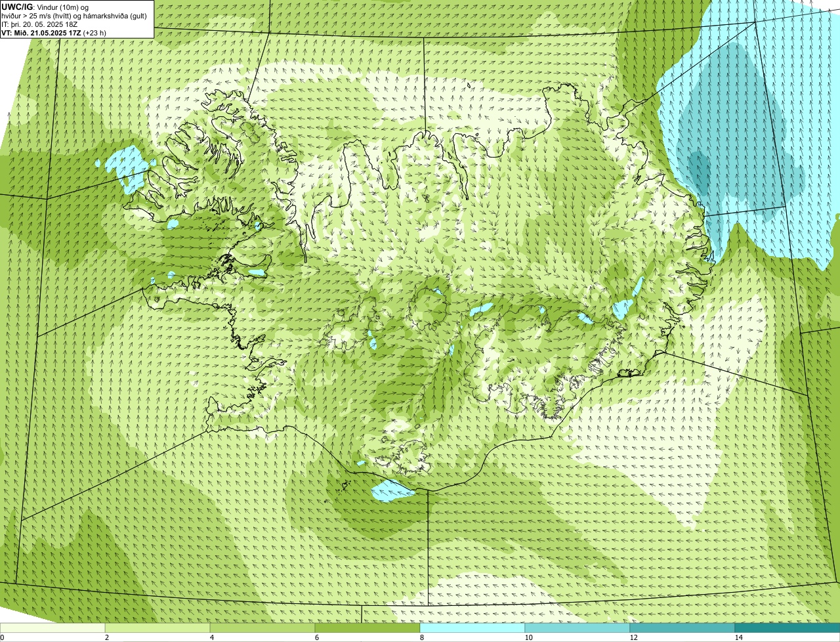Click the legend scale label '4'
The image size is (840, 642).
click(x=211, y=637)
